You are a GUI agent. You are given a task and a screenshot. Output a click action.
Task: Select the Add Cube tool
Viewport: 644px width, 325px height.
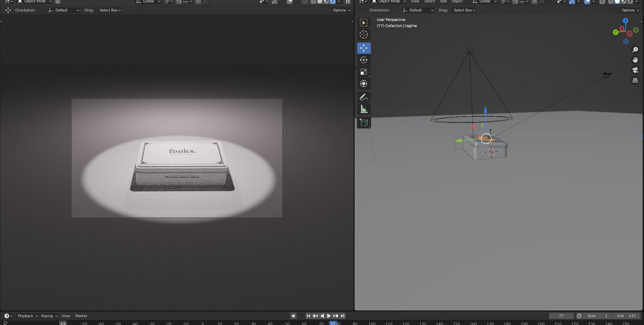364,122
